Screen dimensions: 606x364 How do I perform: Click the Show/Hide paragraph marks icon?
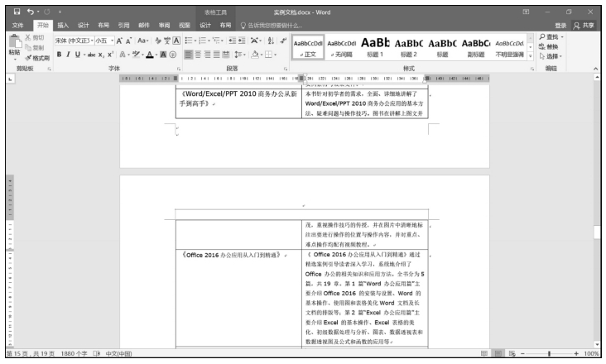pyautogui.click(x=283, y=41)
